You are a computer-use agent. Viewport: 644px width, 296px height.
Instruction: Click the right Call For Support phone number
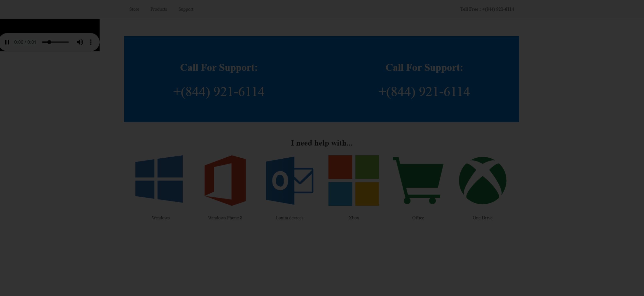[x=424, y=92]
